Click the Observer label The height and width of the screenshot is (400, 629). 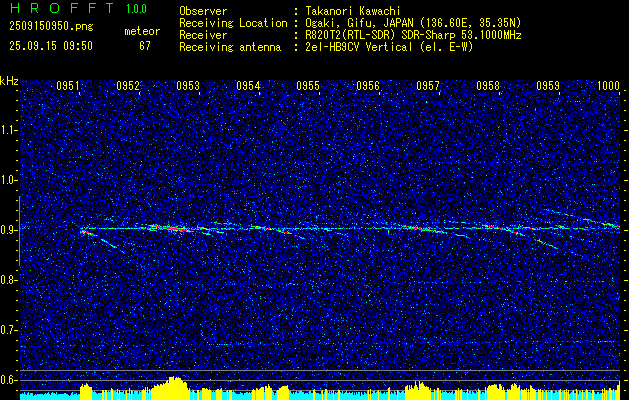203,11
